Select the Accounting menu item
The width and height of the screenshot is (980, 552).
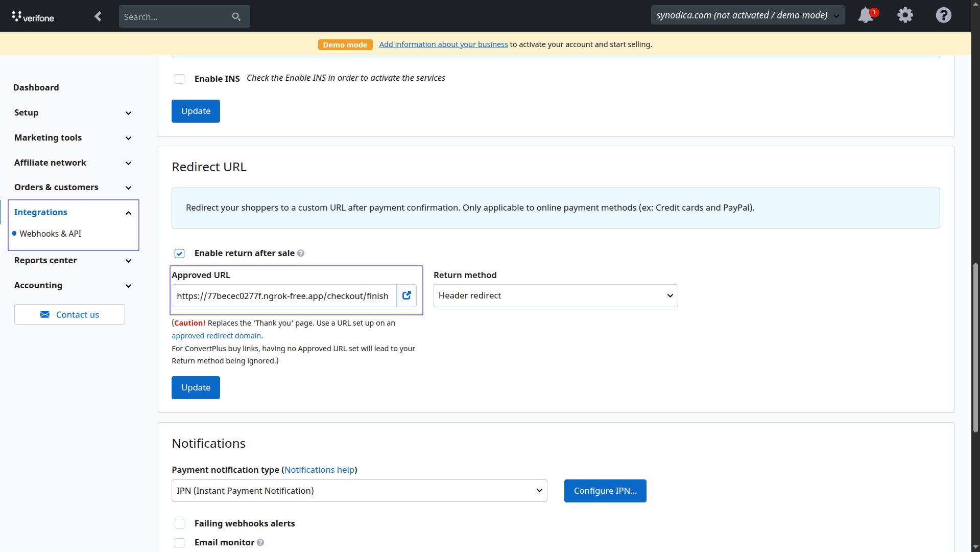(38, 285)
